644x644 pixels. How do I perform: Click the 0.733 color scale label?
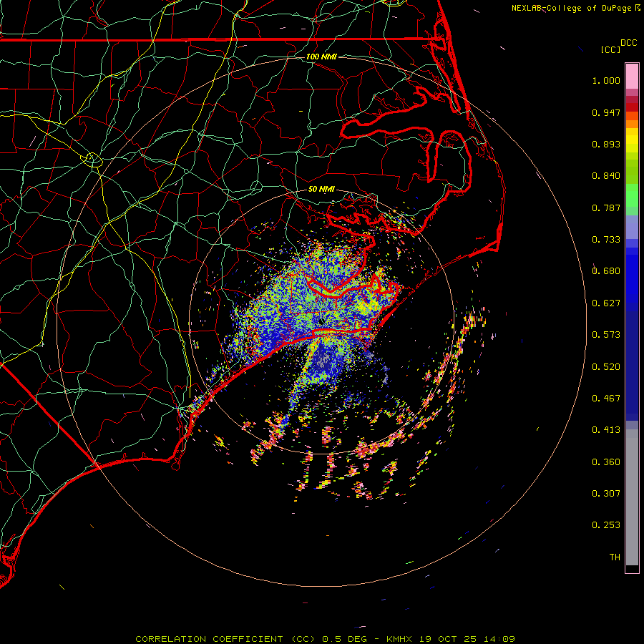point(606,240)
